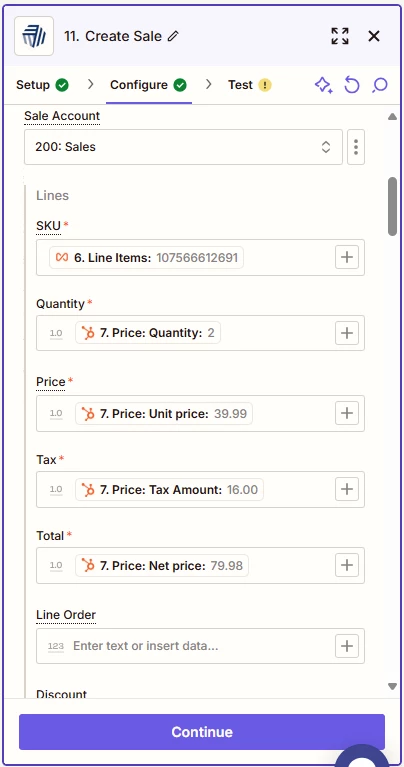Click plus icon in Quantity field
This screenshot has width=404, height=767.
point(347,333)
